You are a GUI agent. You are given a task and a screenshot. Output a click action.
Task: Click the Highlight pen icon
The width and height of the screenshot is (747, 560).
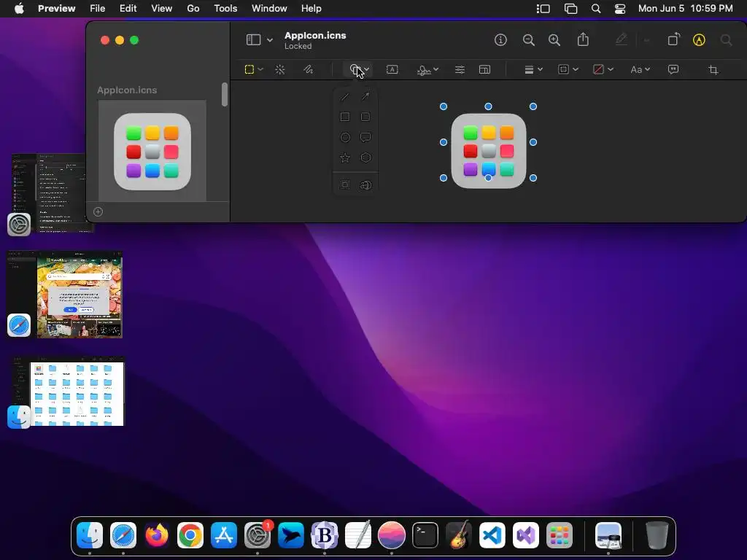(622, 39)
